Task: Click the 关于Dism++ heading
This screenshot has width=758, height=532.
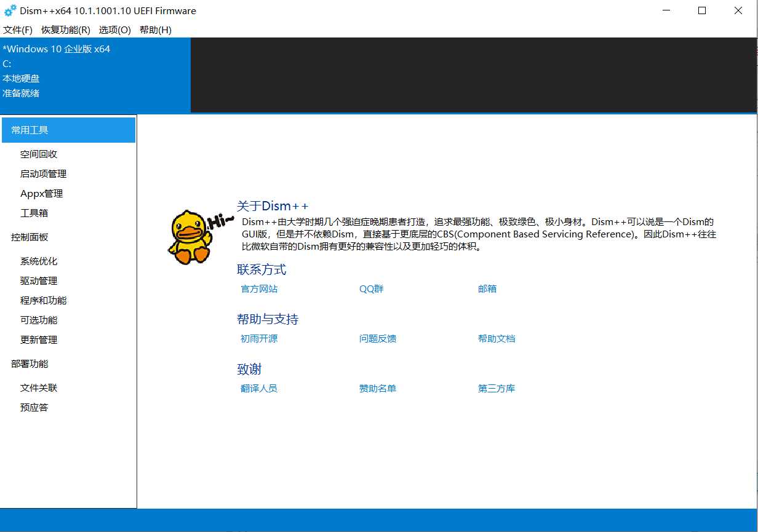Action: (273, 206)
